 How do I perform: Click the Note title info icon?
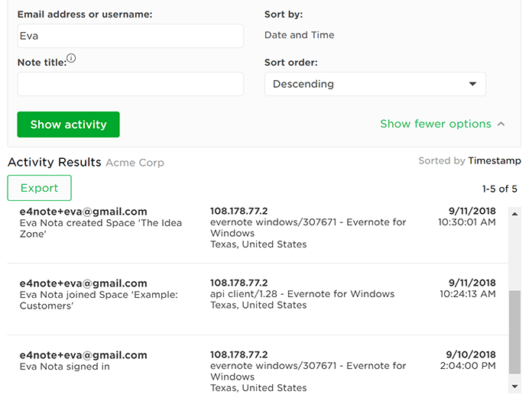(x=71, y=58)
